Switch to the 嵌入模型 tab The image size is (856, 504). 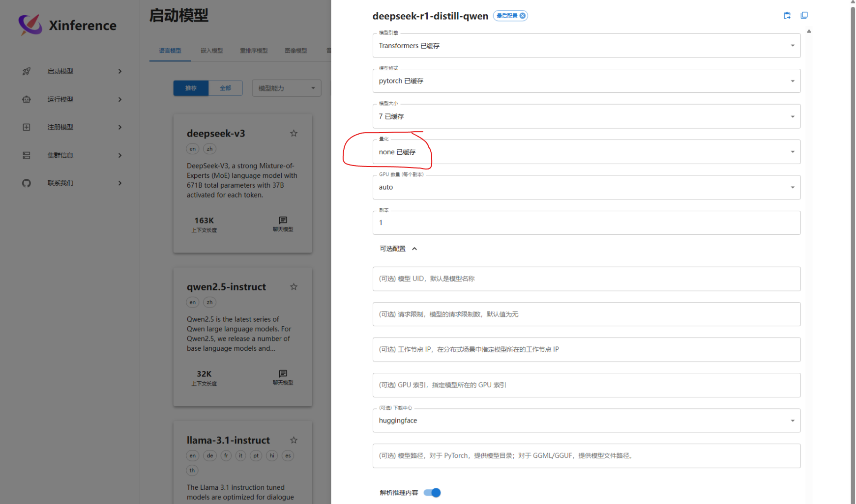[x=211, y=51]
